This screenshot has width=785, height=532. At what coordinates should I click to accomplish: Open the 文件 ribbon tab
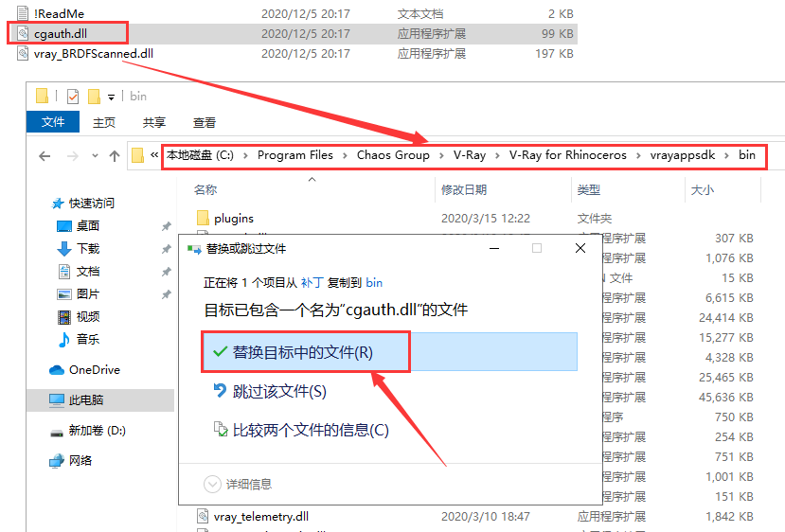pos(53,122)
